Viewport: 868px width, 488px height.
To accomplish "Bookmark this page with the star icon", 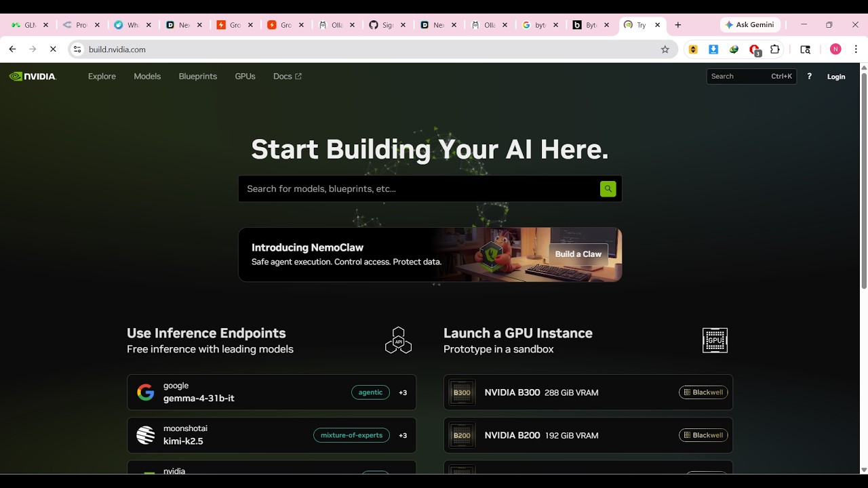I will point(665,49).
